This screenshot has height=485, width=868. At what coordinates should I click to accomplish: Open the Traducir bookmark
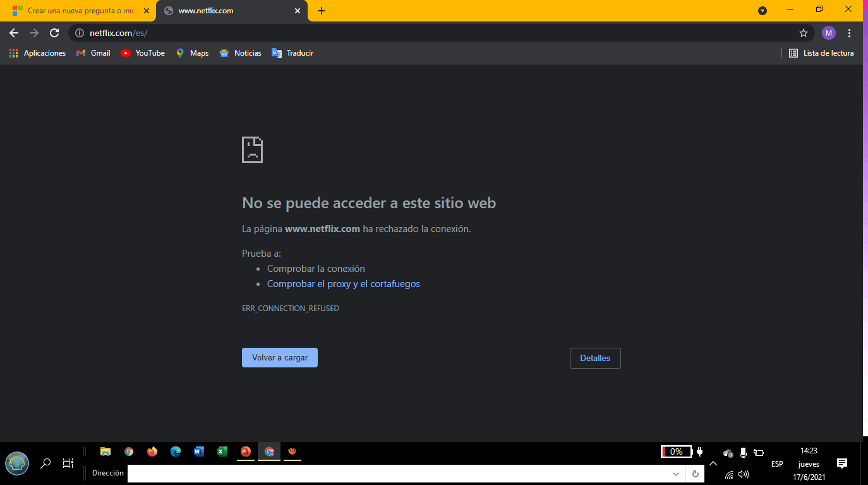(x=292, y=53)
